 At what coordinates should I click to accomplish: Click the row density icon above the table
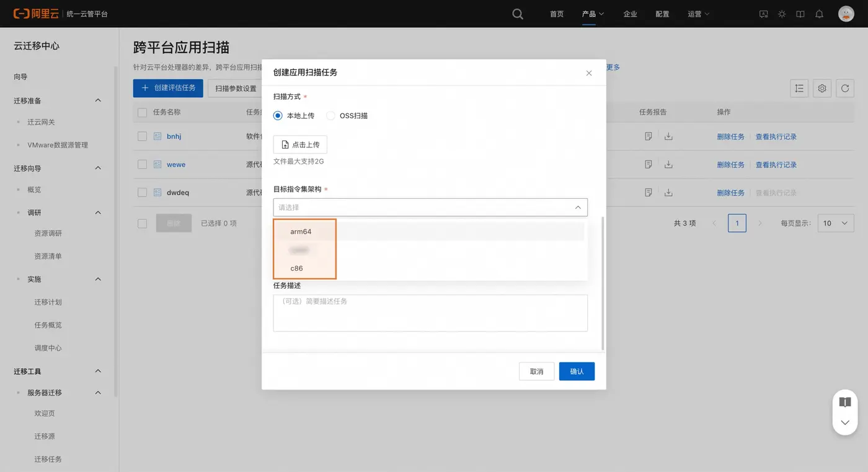click(x=799, y=89)
